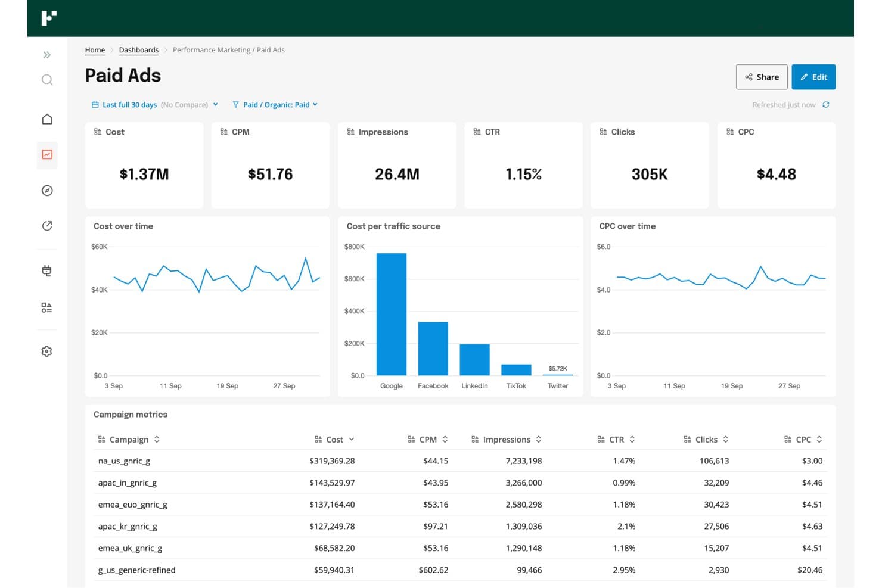Sort table by CPM column

click(428, 440)
